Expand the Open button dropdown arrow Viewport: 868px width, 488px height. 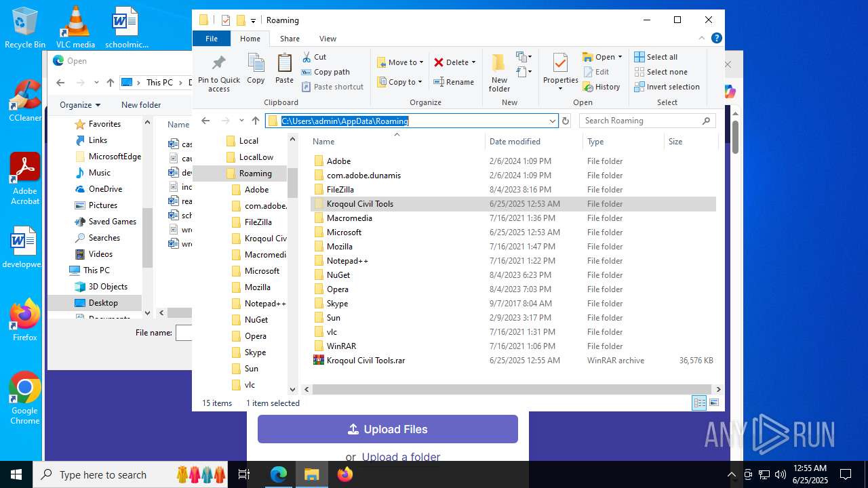(x=620, y=57)
